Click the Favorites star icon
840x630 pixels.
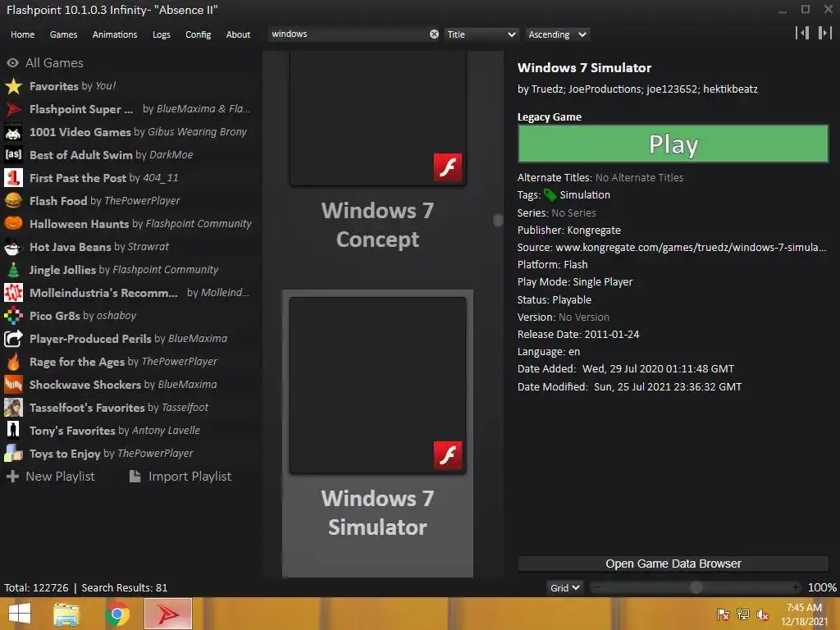point(13,86)
